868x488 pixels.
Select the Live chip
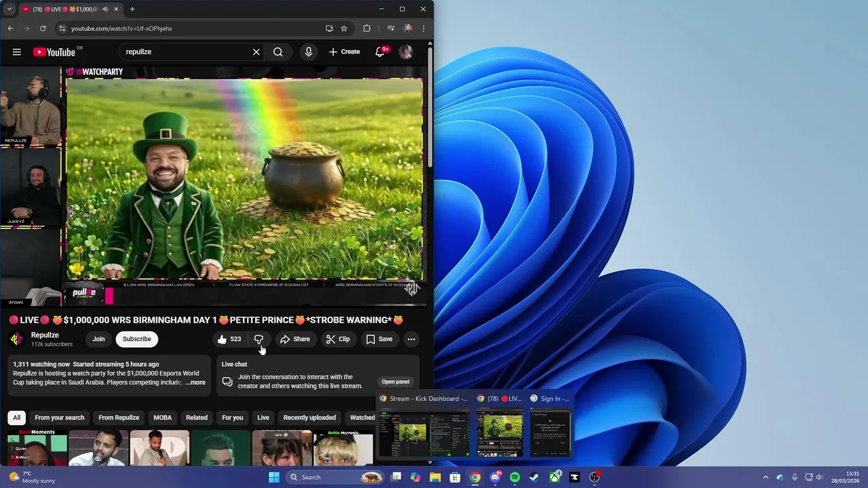[263, 418]
